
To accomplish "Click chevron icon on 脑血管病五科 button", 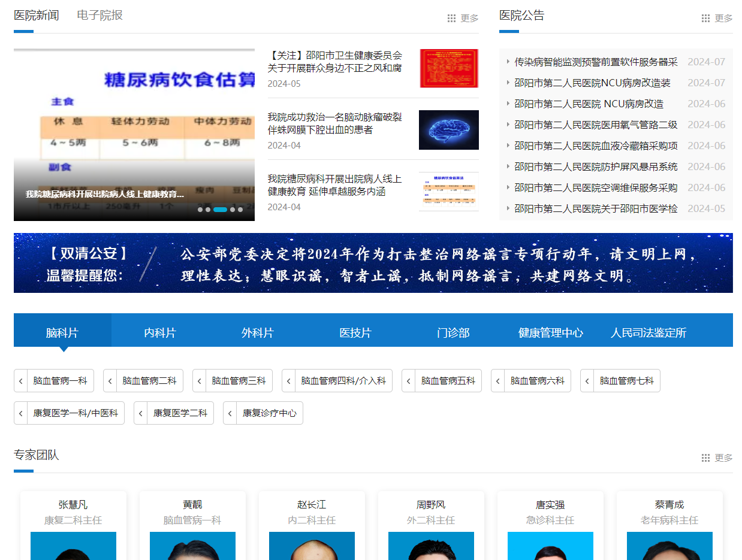I will coord(409,381).
